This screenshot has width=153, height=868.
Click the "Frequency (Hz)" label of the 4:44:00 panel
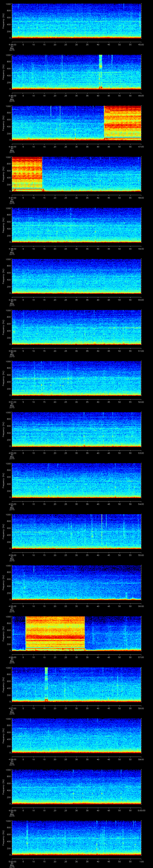click(3, 21)
